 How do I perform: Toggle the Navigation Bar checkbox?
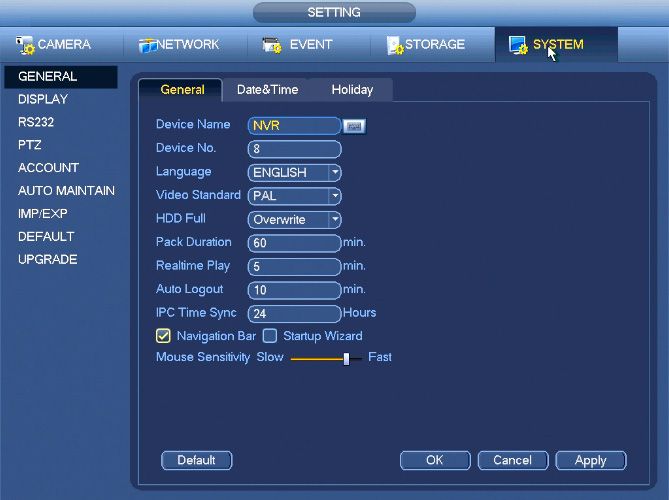pos(163,336)
